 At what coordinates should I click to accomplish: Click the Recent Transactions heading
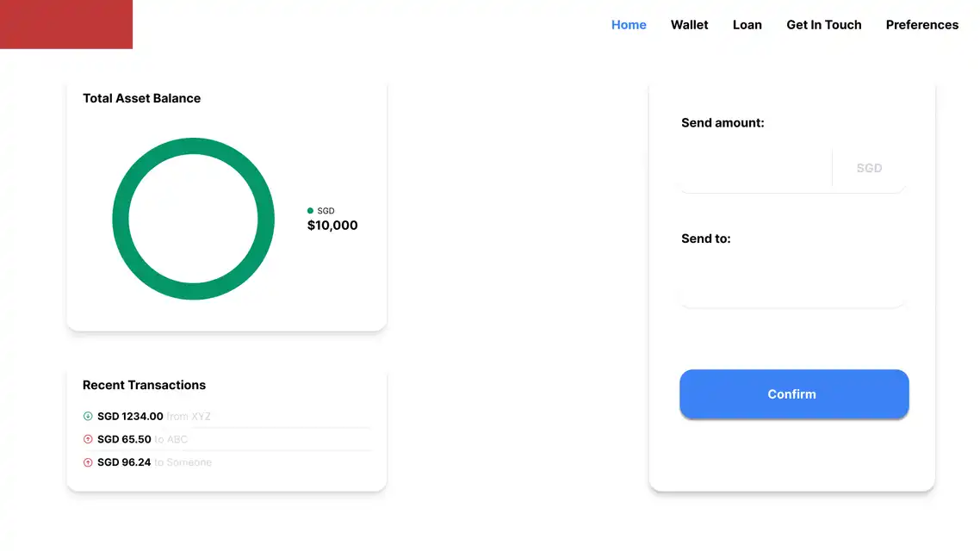[144, 385]
